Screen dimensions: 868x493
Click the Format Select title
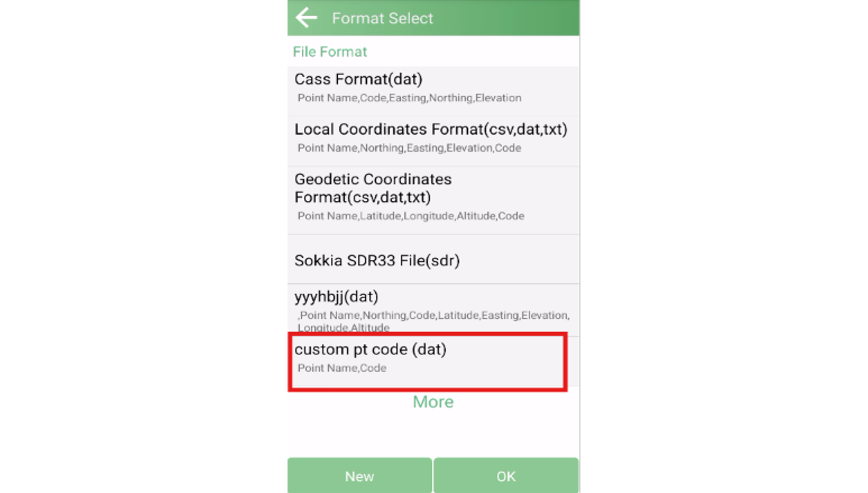(x=383, y=18)
